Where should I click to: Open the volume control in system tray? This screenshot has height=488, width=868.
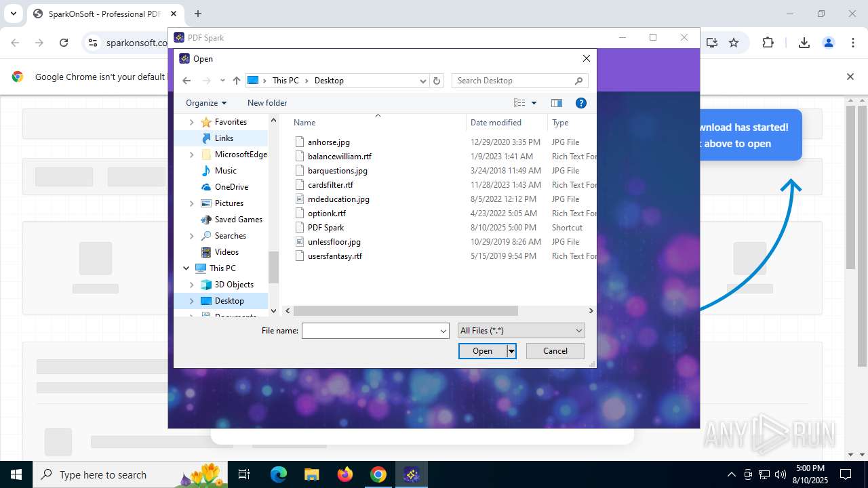coord(781,474)
